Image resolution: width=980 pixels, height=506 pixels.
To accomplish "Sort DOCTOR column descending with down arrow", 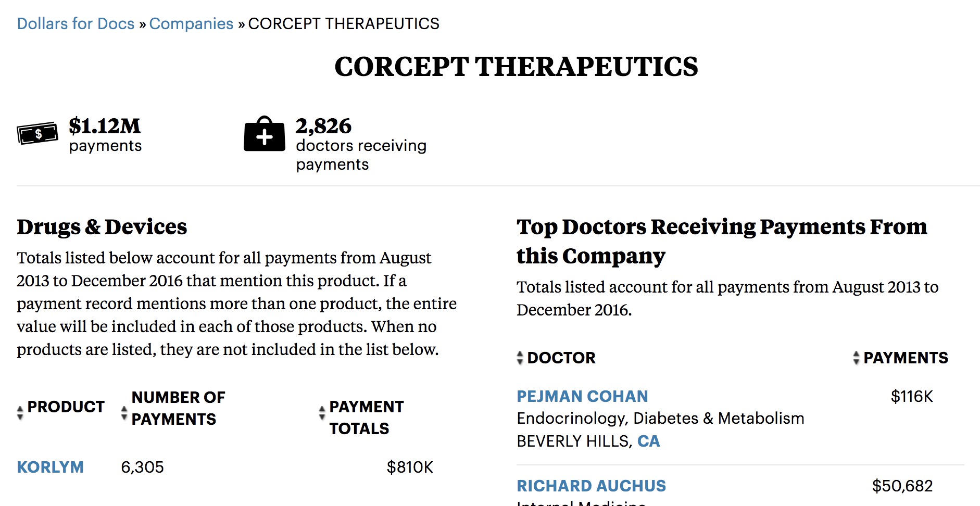I will (520, 362).
